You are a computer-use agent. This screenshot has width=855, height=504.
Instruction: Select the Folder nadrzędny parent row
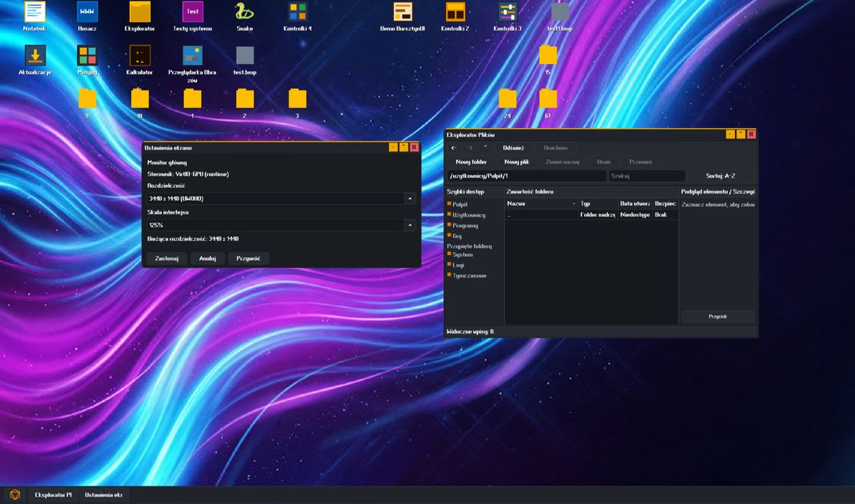592,214
